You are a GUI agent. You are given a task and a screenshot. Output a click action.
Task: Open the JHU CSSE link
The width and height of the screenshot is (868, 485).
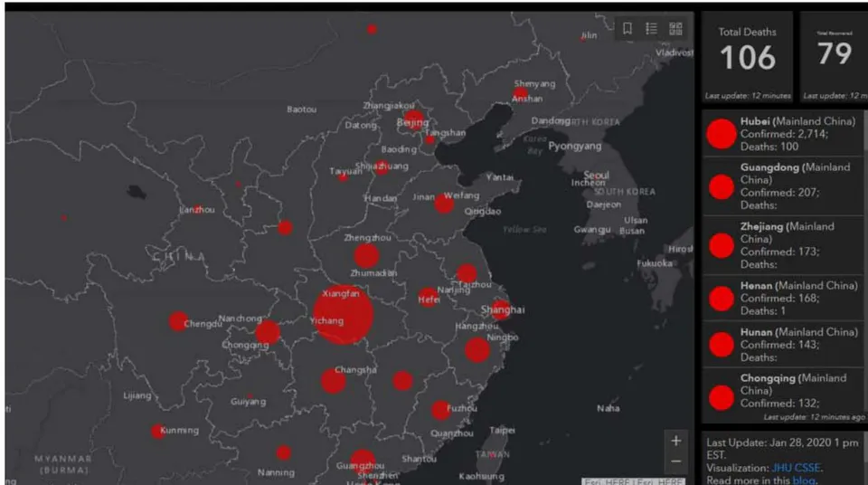pos(796,468)
